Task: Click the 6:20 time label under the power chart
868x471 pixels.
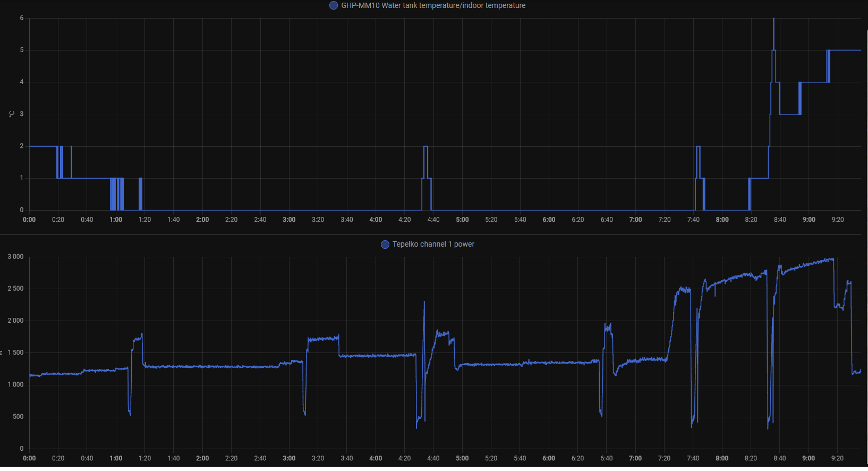Action: point(577,458)
